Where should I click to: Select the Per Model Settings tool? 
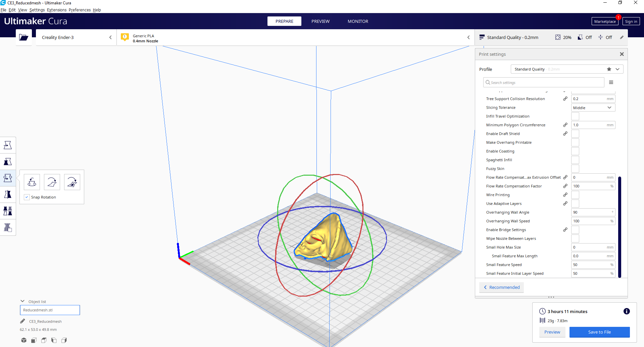click(x=8, y=211)
